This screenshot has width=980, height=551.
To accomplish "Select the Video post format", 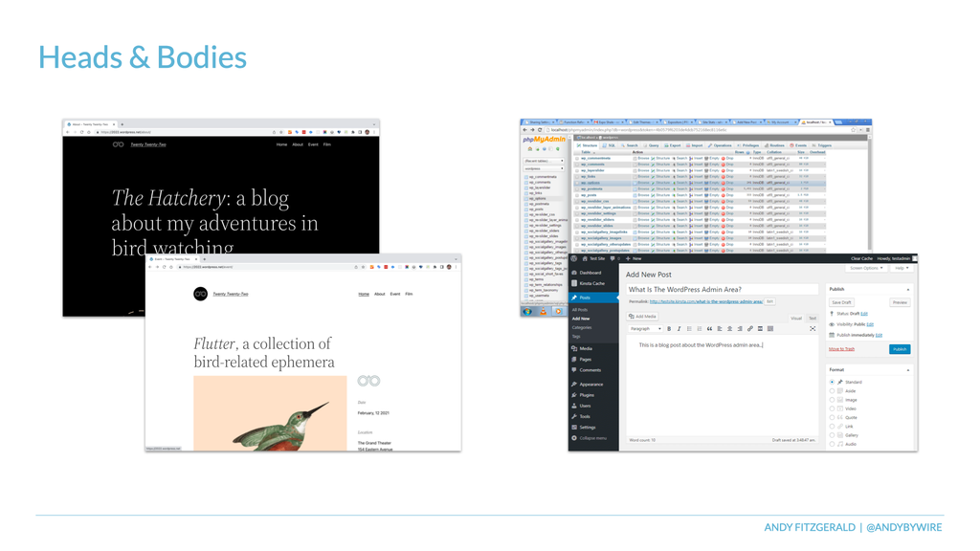I will [x=832, y=408].
